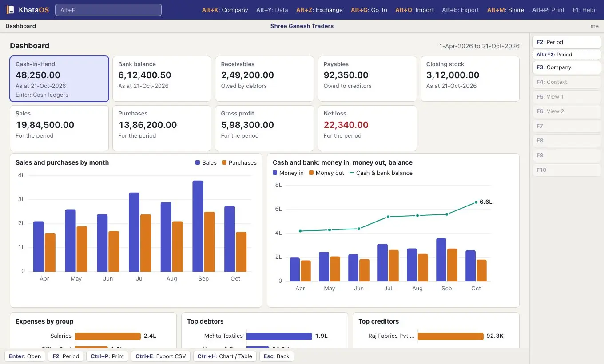Viewport: 604px width, 364px height.
Task: Click the Sales legend color swatch
Action: (x=198, y=163)
